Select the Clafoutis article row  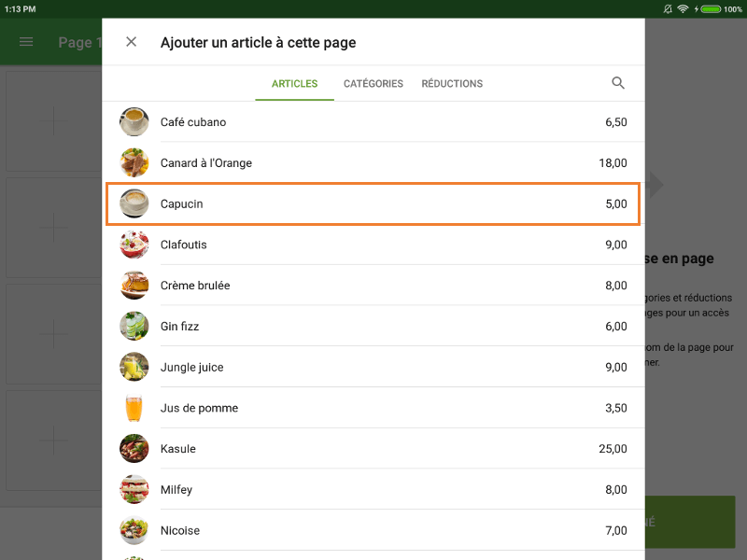tap(373, 245)
